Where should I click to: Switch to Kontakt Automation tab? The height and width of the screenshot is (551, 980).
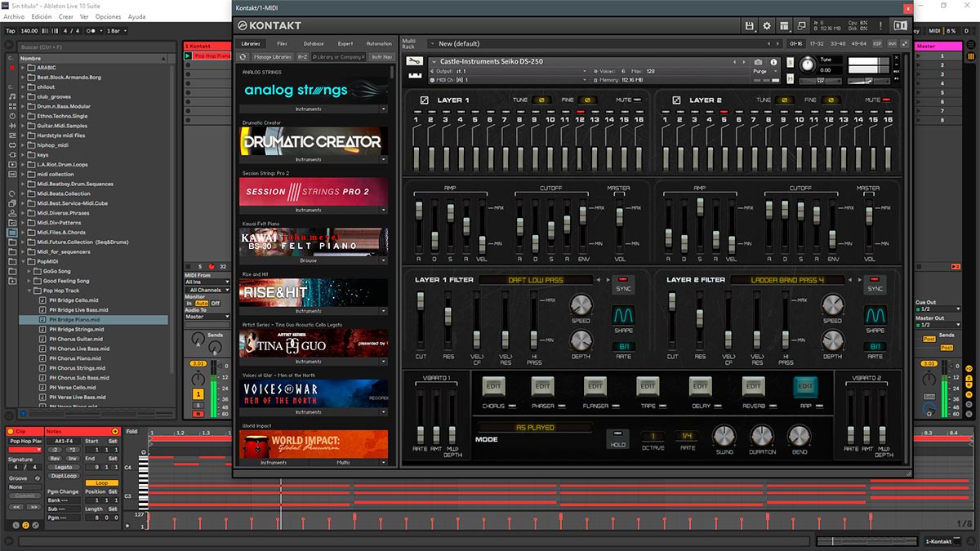tap(379, 43)
